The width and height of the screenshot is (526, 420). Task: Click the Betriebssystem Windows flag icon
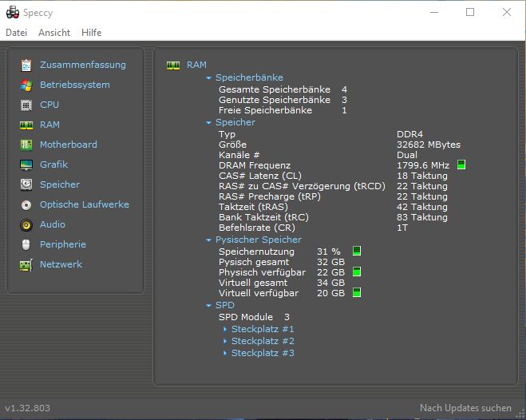click(x=26, y=85)
